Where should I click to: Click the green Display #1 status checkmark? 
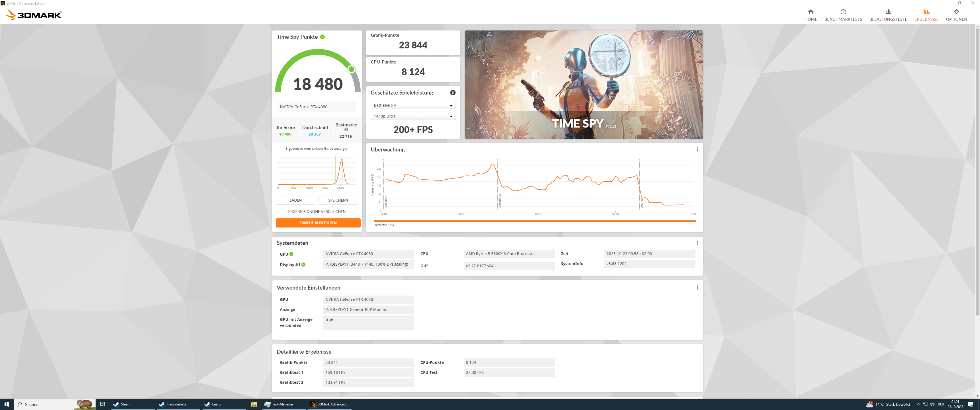303,265
